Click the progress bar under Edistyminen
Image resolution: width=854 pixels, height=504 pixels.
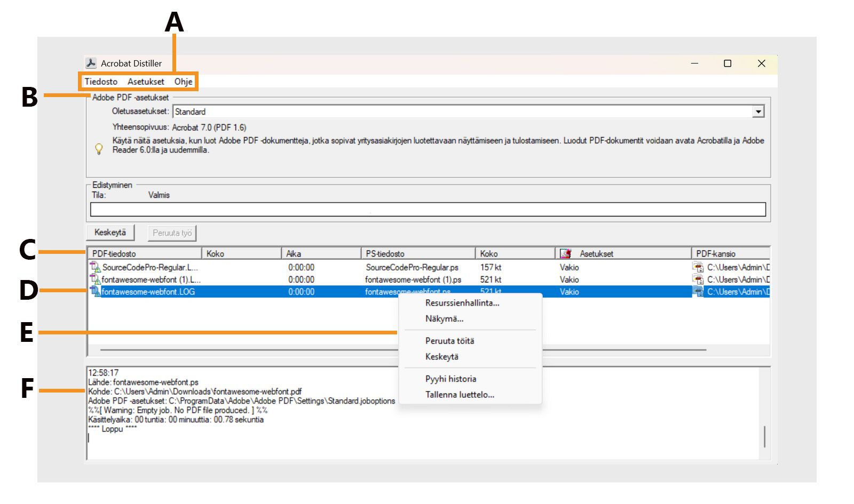(427, 209)
